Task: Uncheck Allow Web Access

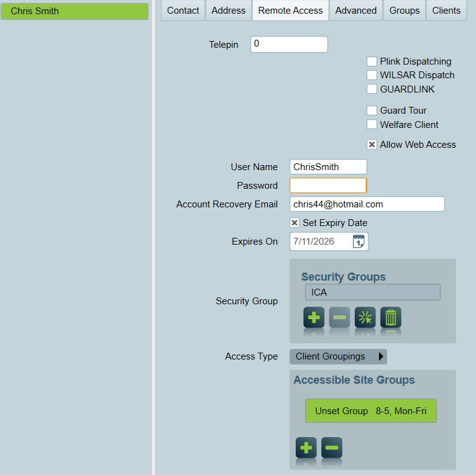Action: coord(372,145)
